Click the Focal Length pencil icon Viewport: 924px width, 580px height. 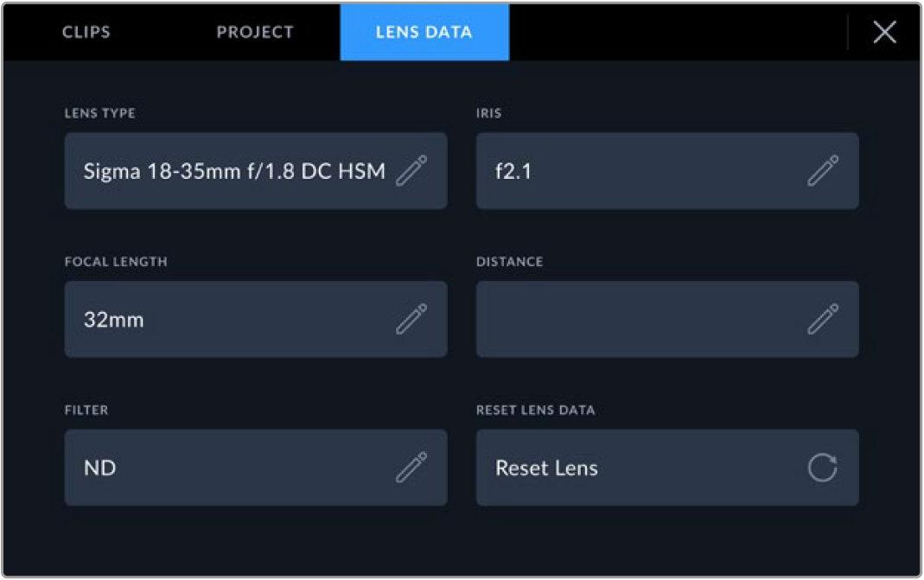pyautogui.click(x=411, y=319)
